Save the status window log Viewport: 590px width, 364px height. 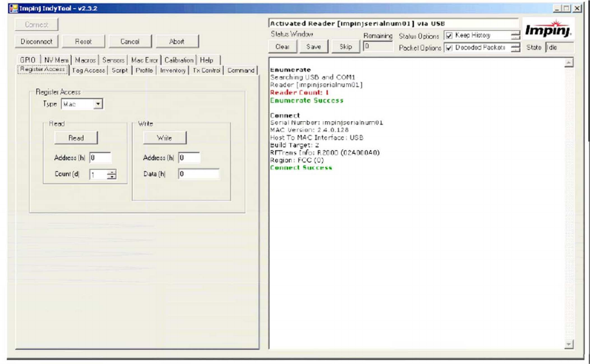pyautogui.click(x=314, y=47)
